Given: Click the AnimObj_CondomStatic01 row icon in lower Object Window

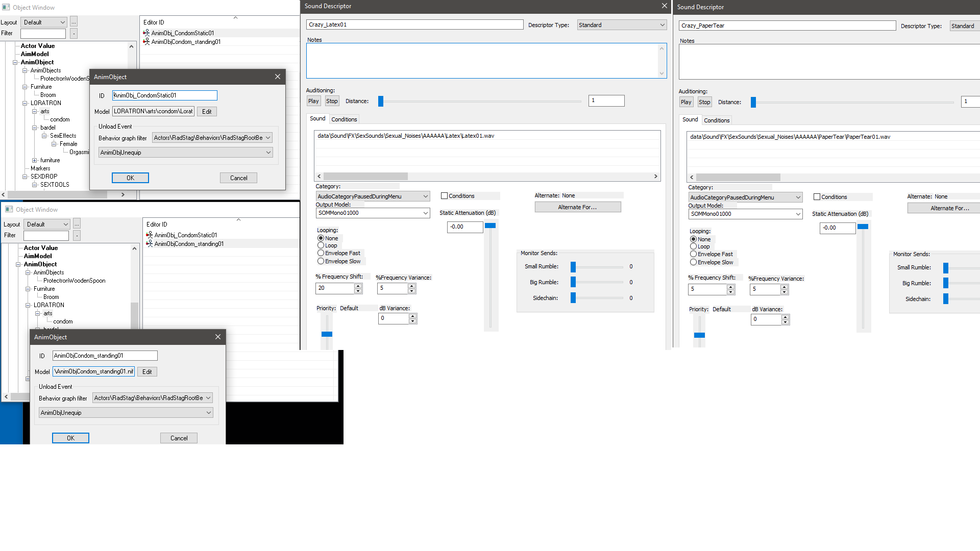Looking at the screenshot, I should (x=150, y=235).
